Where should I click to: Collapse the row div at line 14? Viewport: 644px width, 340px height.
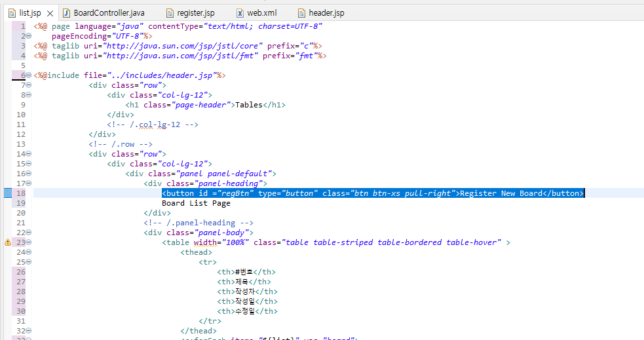click(29, 154)
